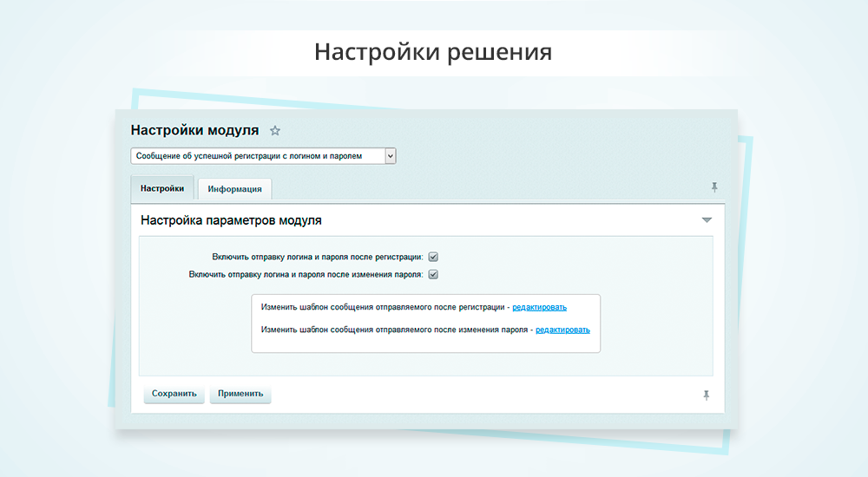This screenshot has height=477, width=868.
Task: Toggle sending login after password change
Action: pos(433,274)
